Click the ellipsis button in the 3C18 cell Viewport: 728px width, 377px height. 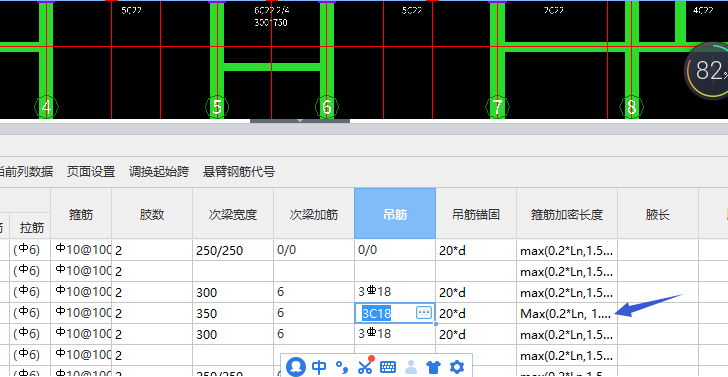tap(424, 312)
